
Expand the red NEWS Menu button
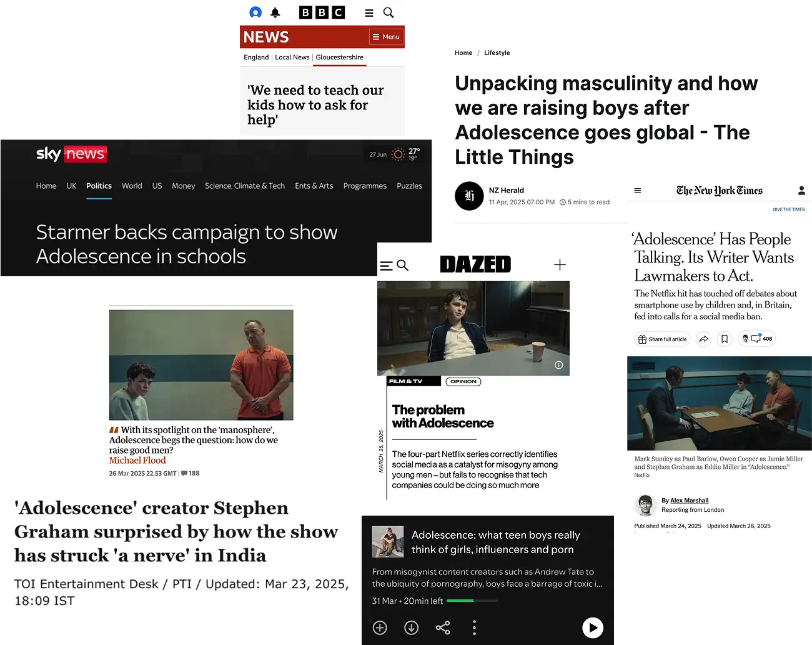[x=386, y=37]
